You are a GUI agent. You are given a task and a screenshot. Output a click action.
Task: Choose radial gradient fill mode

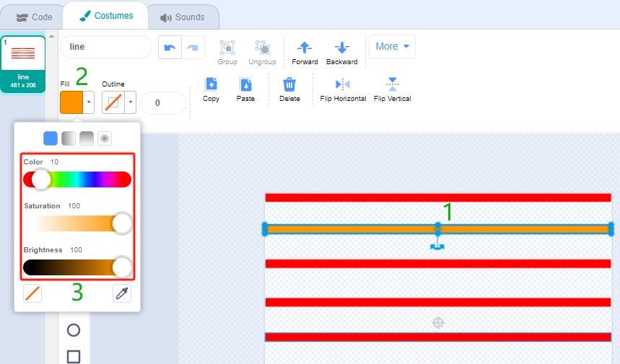click(105, 138)
